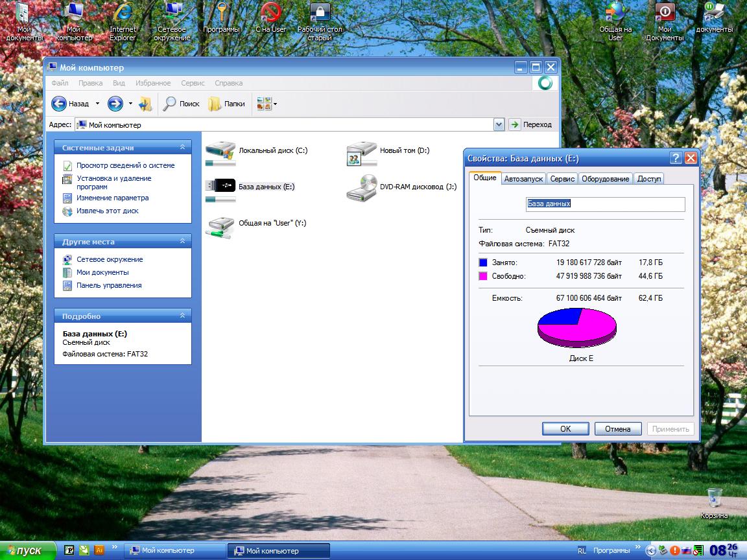Open Панель управления link
747x560 pixels.
(x=109, y=285)
